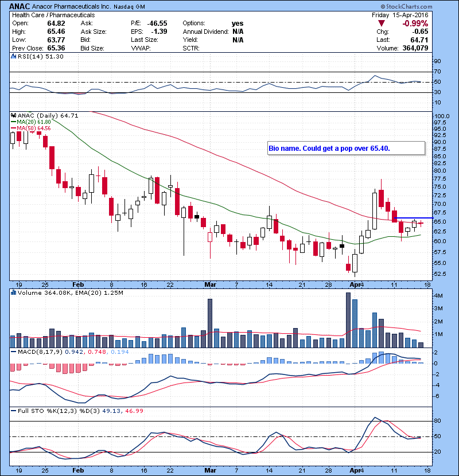Click the red down-triangle change indicator
Image resolution: width=459 pixels, height=476 pixels.
(381, 23)
